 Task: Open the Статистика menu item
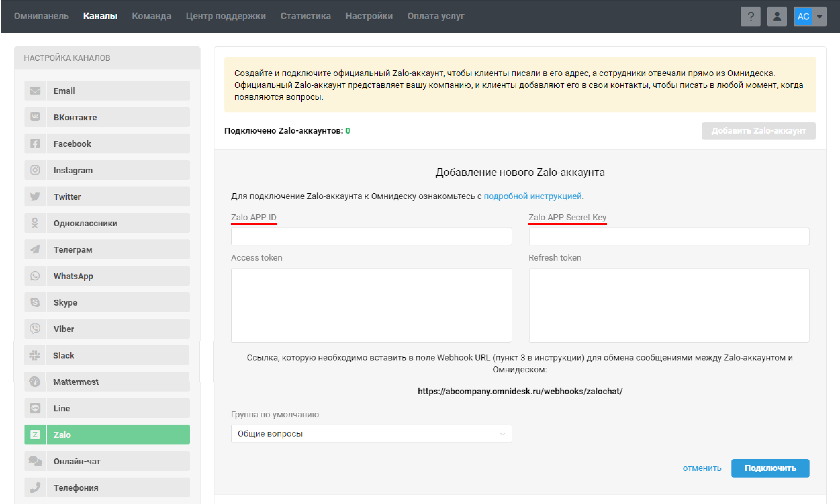click(305, 16)
